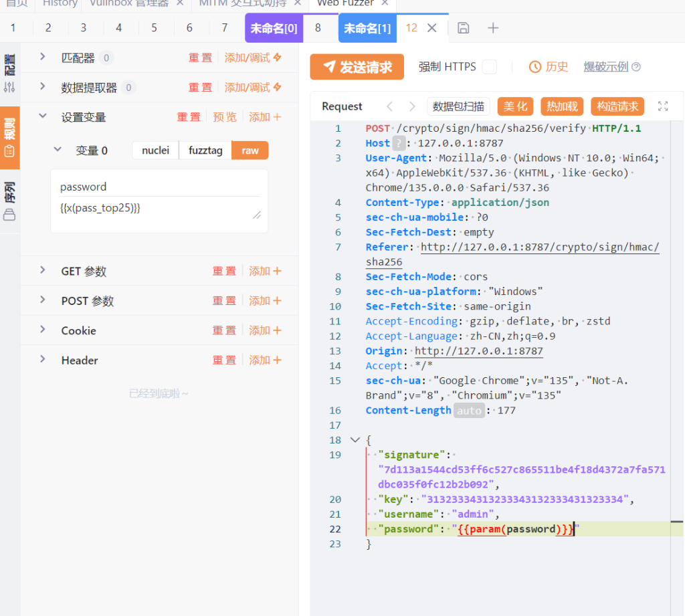Click the 美化 beautify button
Viewport: 685px width, 616px height.
pyautogui.click(x=515, y=106)
